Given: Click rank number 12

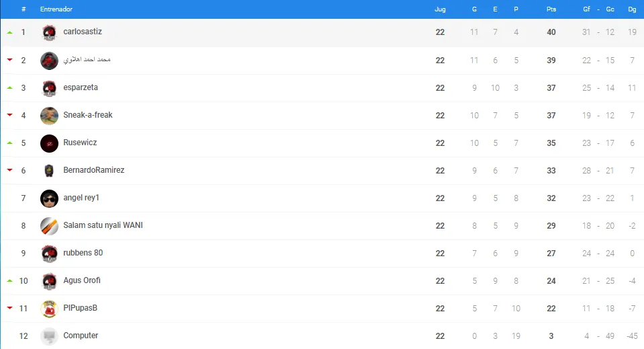Looking at the screenshot, I should [x=24, y=336].
